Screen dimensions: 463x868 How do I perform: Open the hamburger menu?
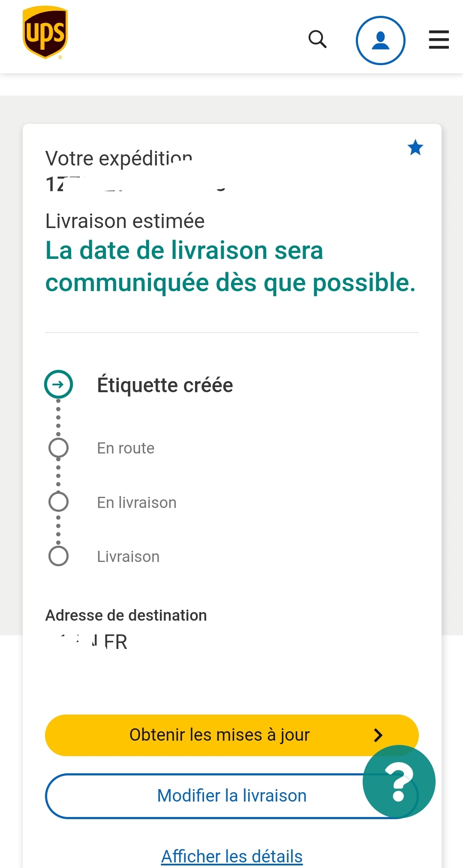tap(439, 39)
